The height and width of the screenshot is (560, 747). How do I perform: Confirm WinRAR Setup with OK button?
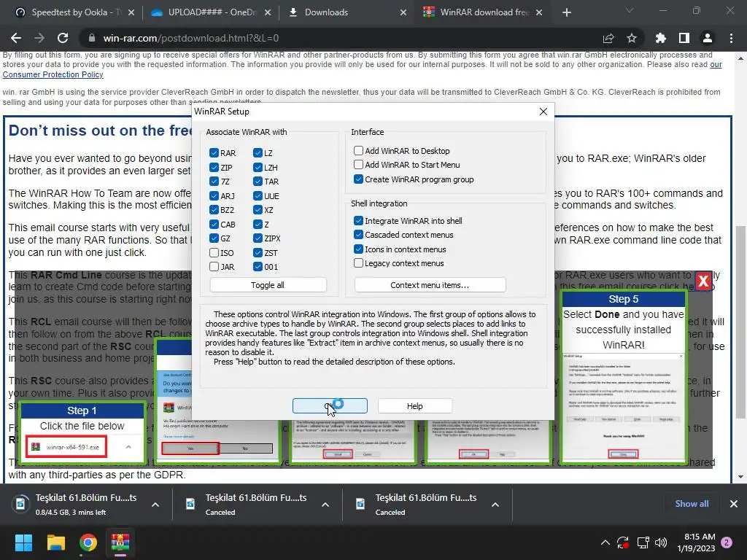tap(330, 405)
